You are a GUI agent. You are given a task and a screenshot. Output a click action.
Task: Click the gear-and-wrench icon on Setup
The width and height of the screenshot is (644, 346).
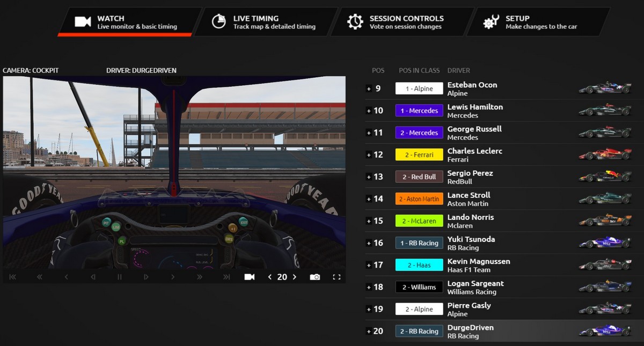(x=491, y=22)
